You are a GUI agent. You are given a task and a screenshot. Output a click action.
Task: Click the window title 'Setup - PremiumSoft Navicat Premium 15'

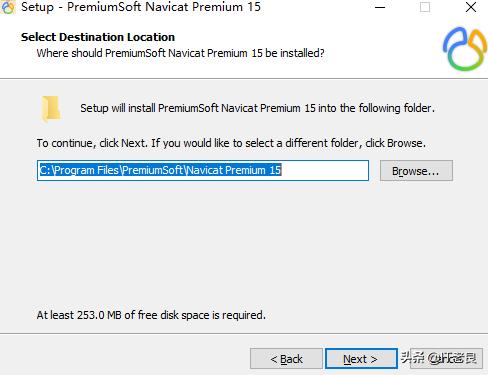point(141,7)
